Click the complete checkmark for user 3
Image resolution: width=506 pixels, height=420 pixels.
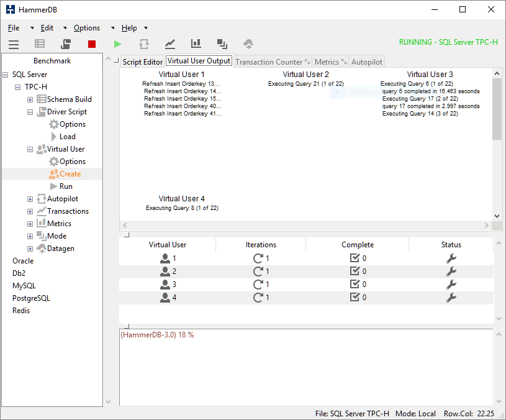coord(355,284)
